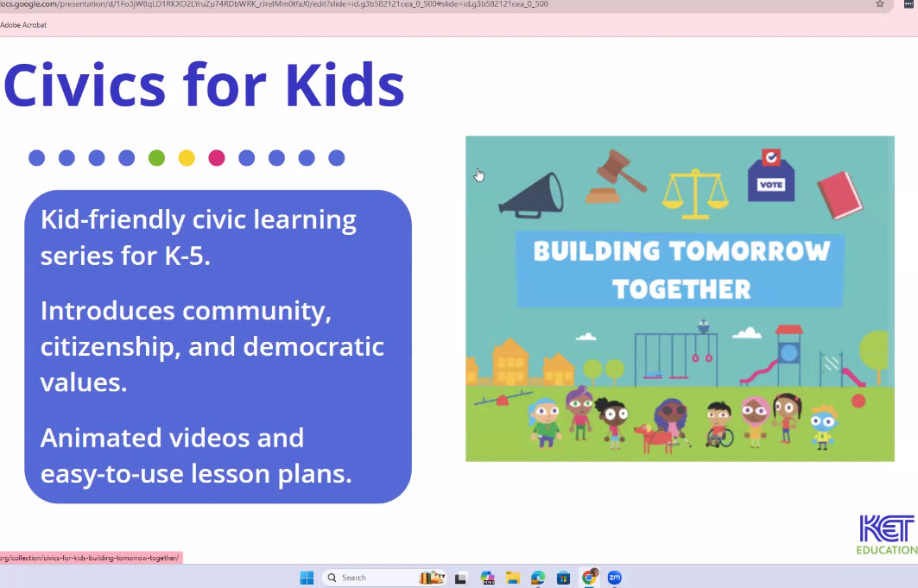Click 'Kid-friendly civic learning series for K-5.' text
The image size is (918, 588).
click(199, 237)
